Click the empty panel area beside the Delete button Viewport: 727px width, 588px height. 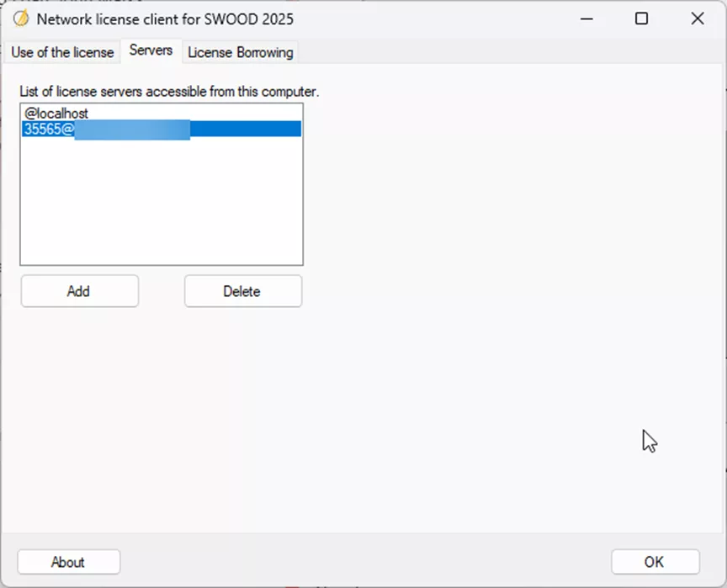pos(471,291)
